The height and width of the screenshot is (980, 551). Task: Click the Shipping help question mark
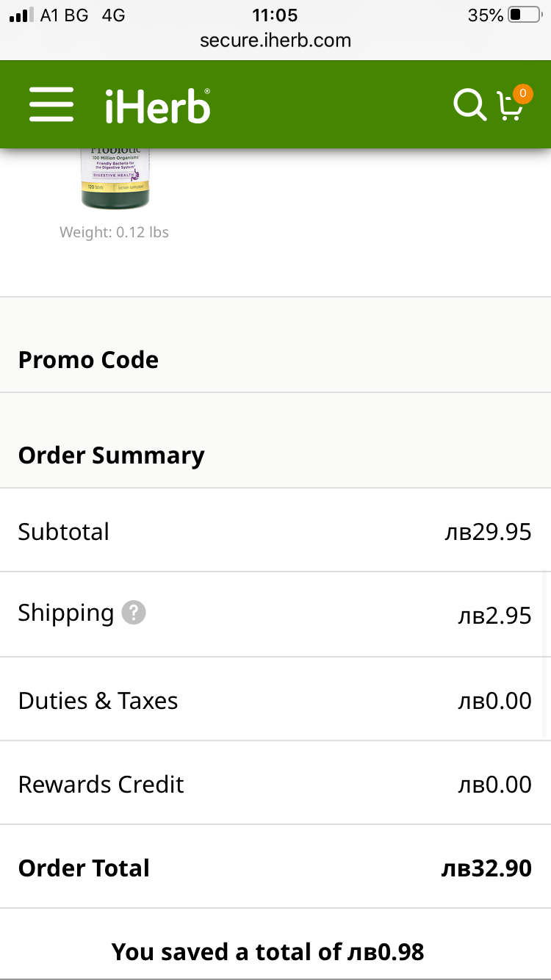click(x=134, y=612)
